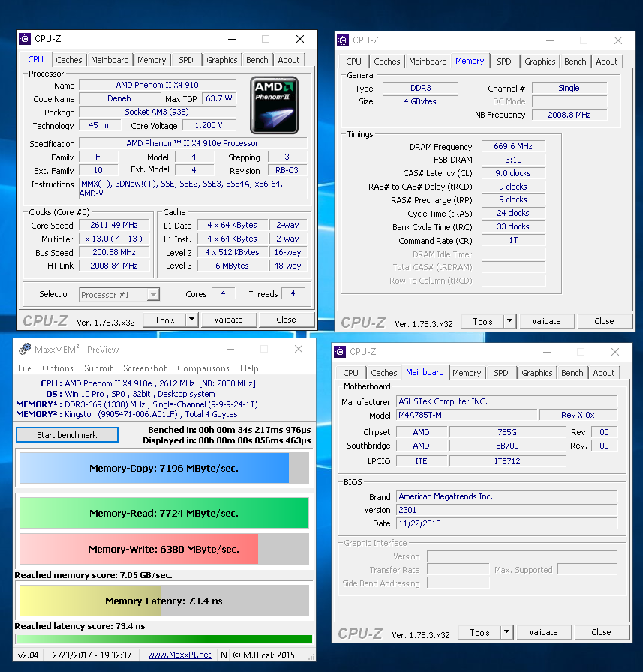Click the American Megatrends Inc. brand field
This screenshot has height=672, width=643.
click(506, 496)
